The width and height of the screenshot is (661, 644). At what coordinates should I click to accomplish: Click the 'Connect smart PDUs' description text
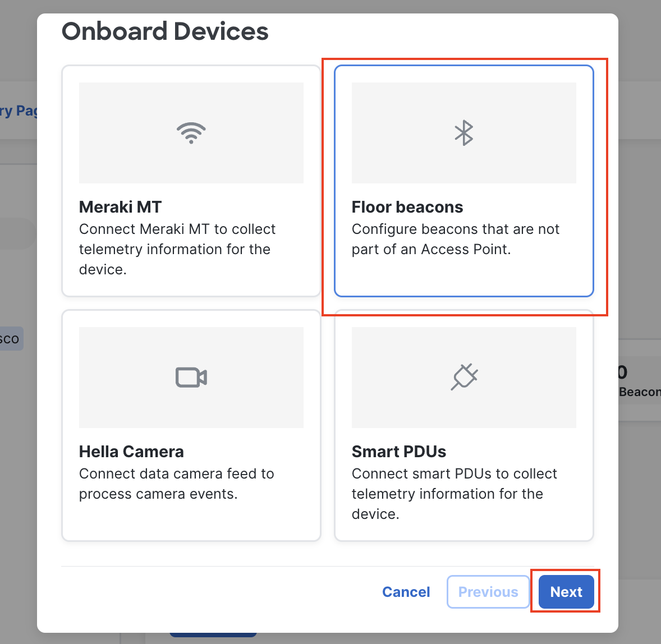(x=454, y=494)
